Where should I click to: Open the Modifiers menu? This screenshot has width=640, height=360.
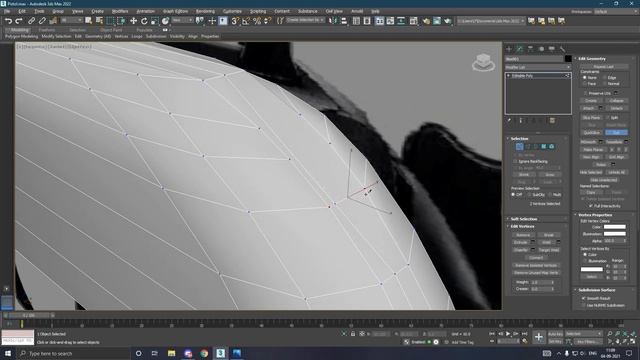pyautogui.click(x=120, y=11)
